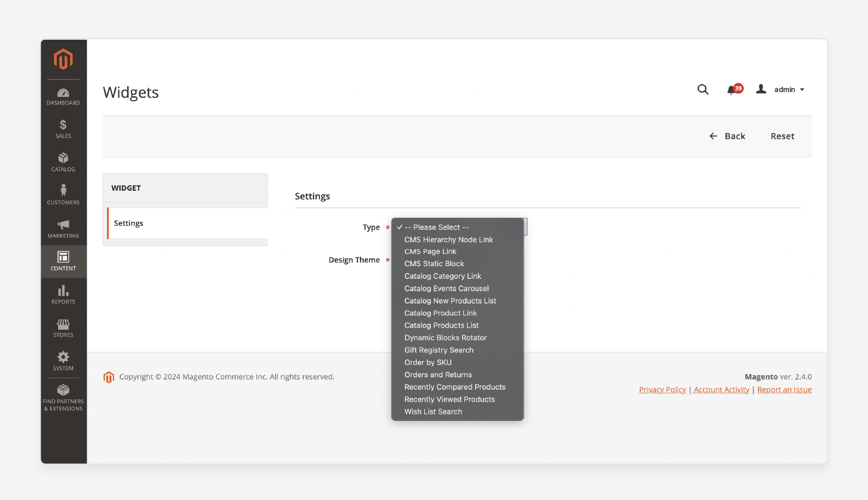
Task: Select CMS Page Link option
Action: (457, 252)
